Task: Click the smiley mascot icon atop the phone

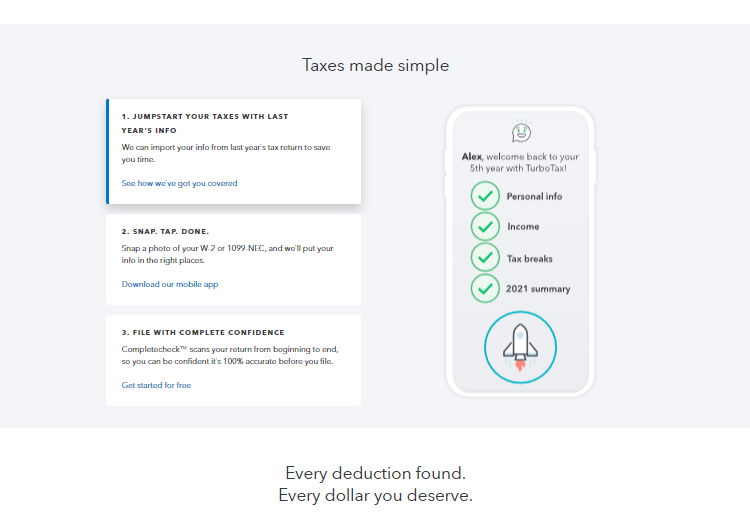Action: [520, 132]
